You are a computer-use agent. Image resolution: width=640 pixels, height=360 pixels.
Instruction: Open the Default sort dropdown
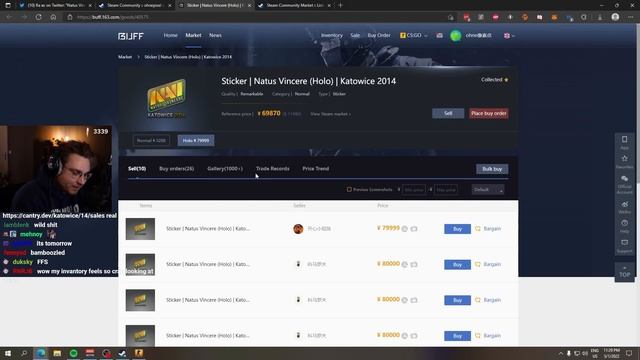[488, 189]
